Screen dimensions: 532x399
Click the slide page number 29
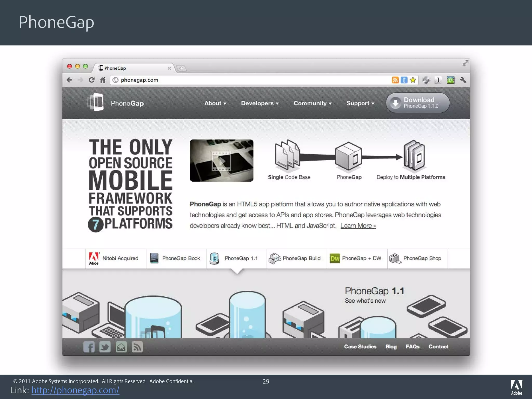click(x=266, y=381)
